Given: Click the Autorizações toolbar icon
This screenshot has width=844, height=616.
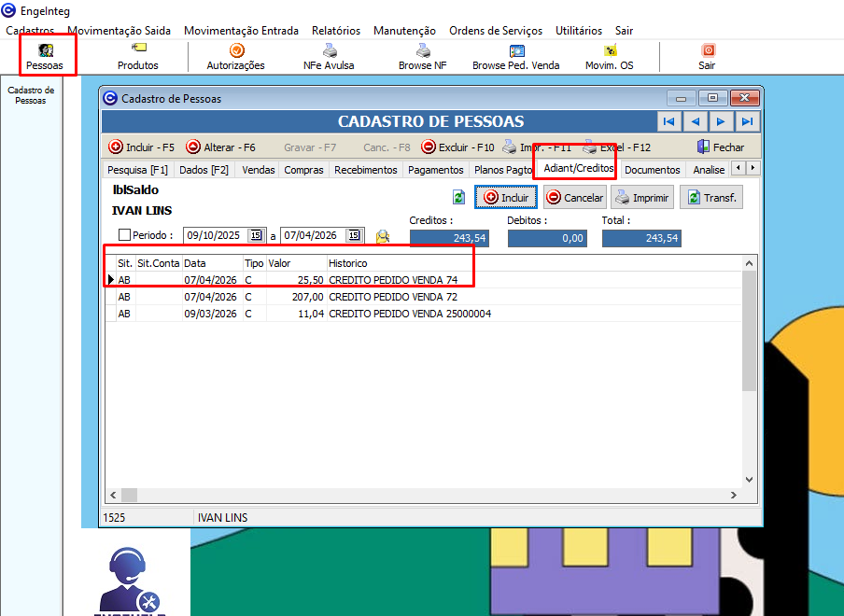Looking at the screenshot, I should coord(235,56).
